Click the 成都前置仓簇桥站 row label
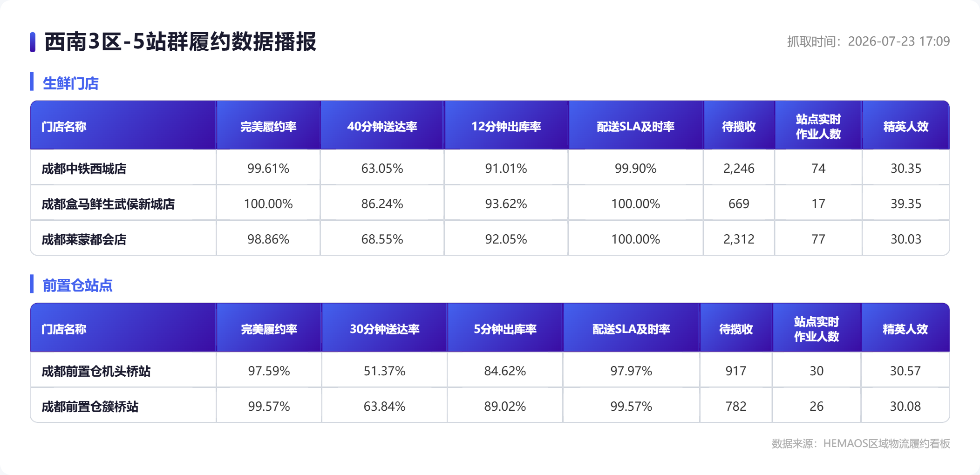The width and height of the screenshot is (980, 475). 90,407
